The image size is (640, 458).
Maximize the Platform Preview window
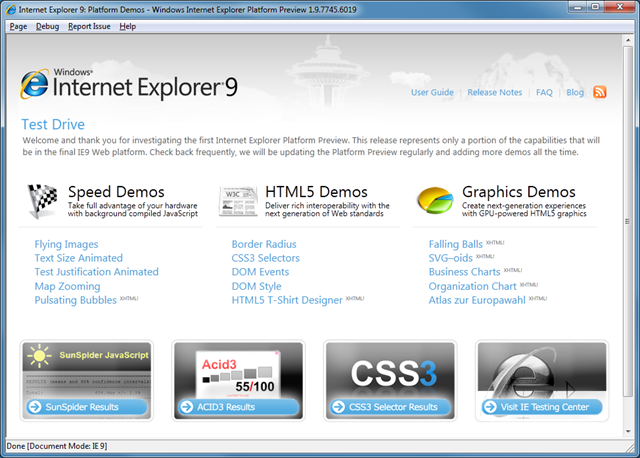595,7
